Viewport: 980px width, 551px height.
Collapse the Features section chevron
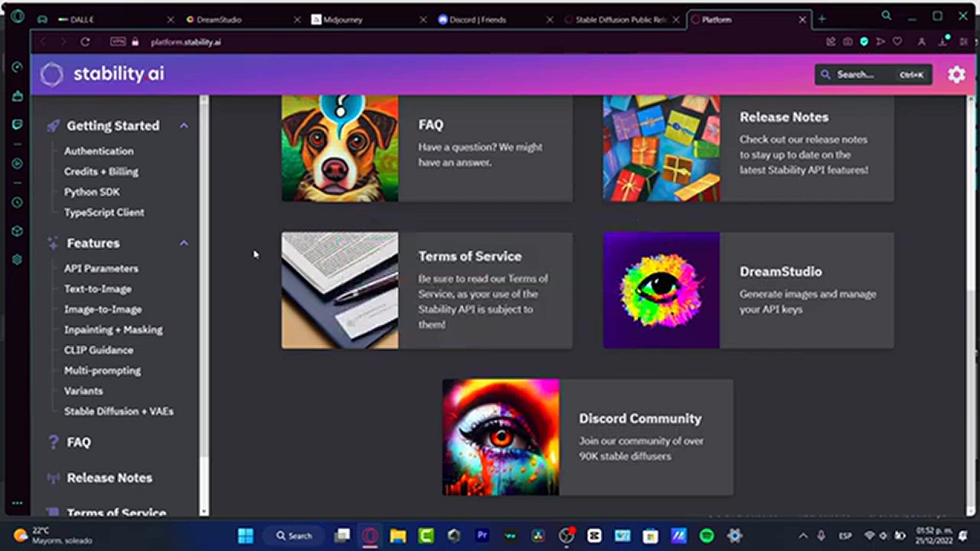point(184,243)
